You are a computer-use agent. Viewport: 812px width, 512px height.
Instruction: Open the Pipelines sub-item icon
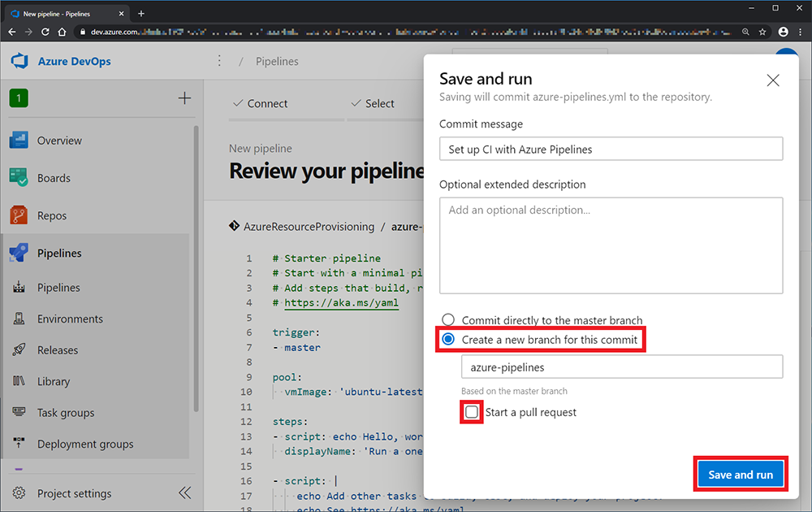19,287
